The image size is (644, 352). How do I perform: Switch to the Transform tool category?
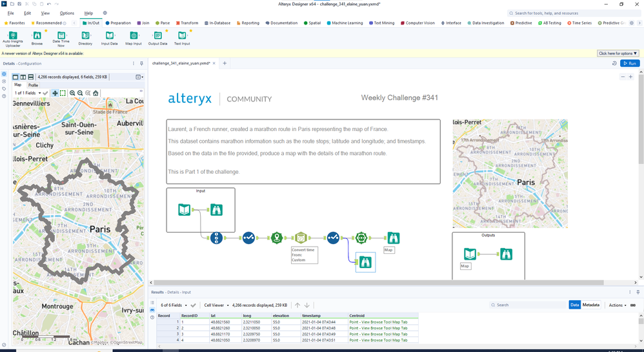(x=187, y=23)
